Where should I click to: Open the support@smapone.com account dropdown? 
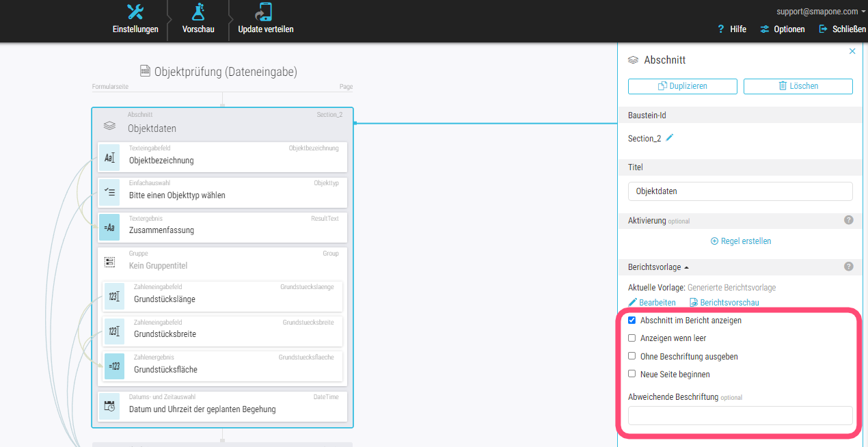[821, 12]
